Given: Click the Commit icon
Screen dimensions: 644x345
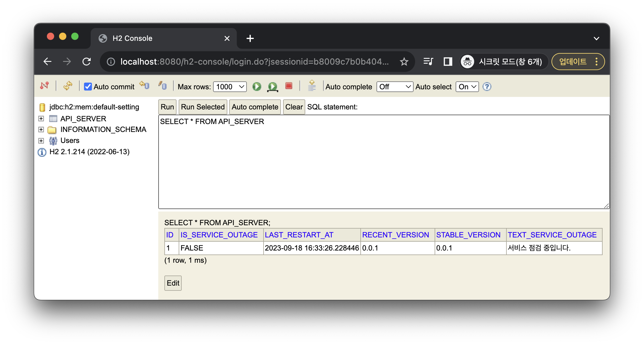Looking at the screenshot, I should point(163,86).
